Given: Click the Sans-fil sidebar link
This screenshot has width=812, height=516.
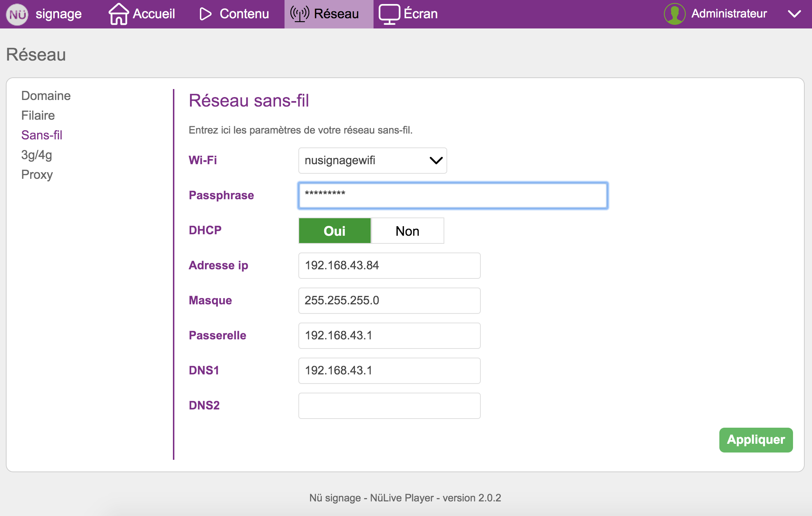Looking at the screenshot, I should point(42,135).
